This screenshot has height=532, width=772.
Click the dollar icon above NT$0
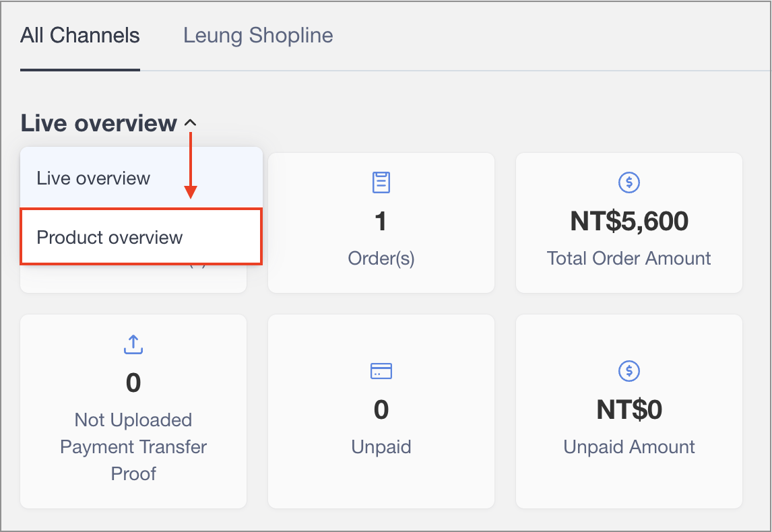[629, 371]
